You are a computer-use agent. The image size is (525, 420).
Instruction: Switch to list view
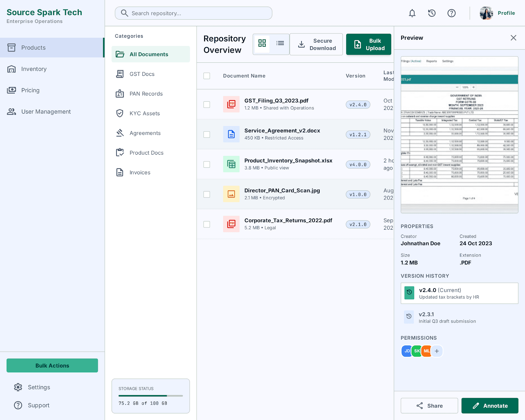pyautogui.click(x=280, y=43)
